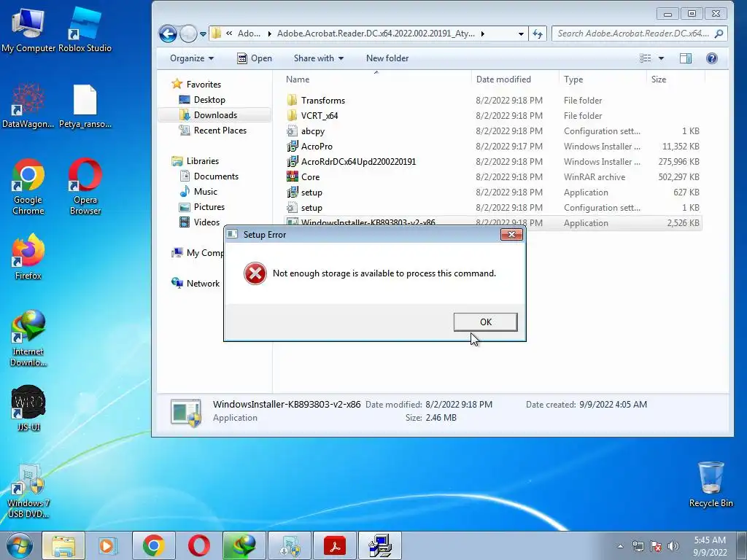Viewport: 747px width, 560px height.
Task: Select Videos library in sidebar
Action: click(x=199, y=222)
